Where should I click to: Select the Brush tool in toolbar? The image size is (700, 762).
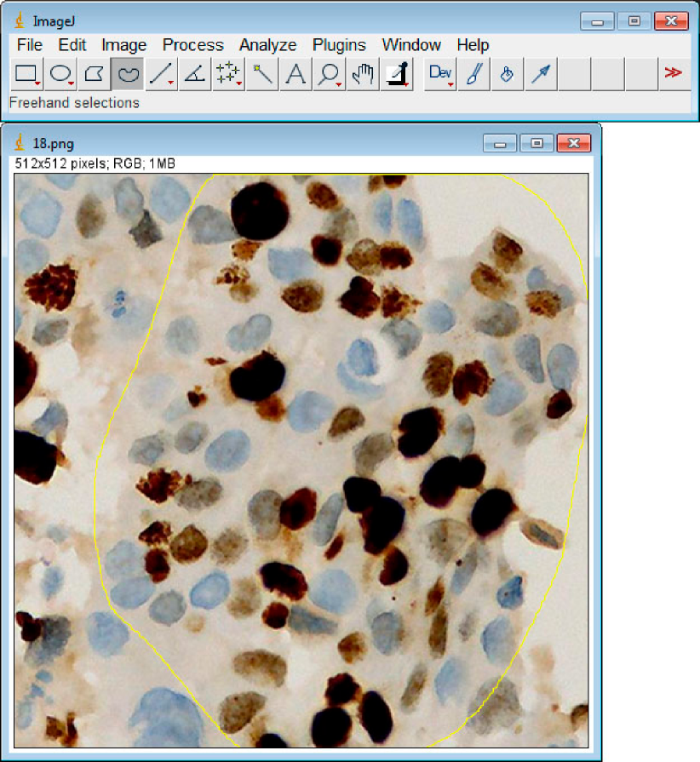[473, 75]
